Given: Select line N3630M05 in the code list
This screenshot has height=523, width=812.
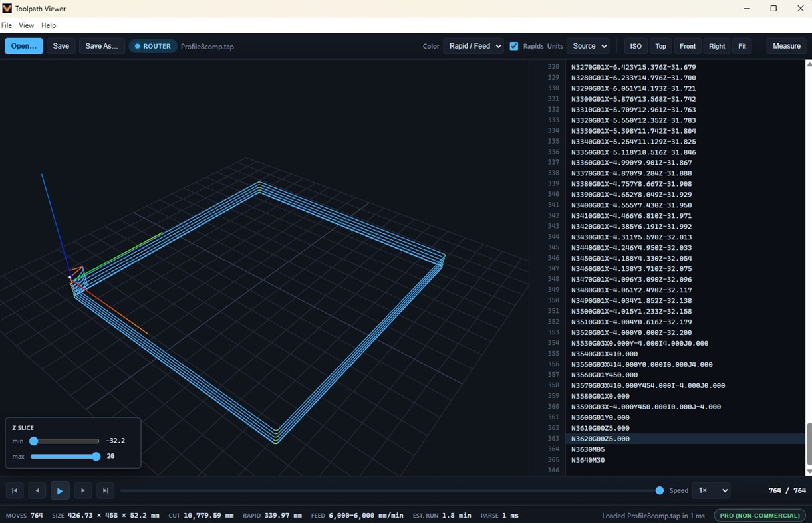Looking at the screenshot, I should (x=685, y=449).
